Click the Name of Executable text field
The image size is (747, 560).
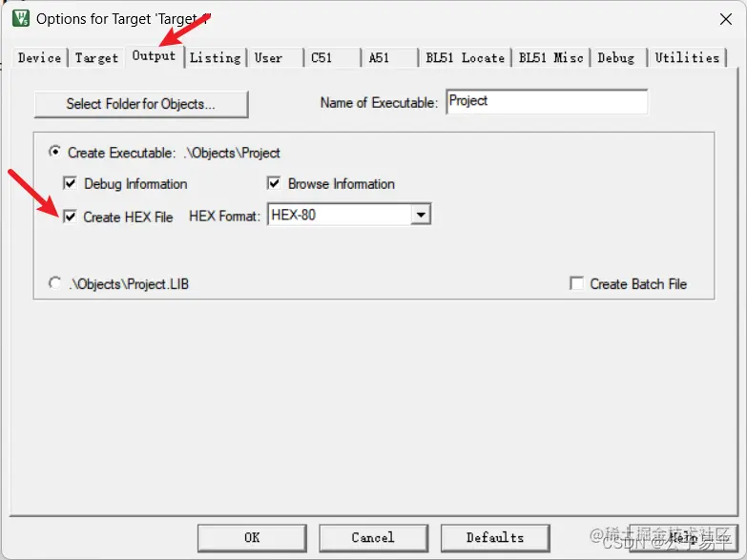pos(547,101)
